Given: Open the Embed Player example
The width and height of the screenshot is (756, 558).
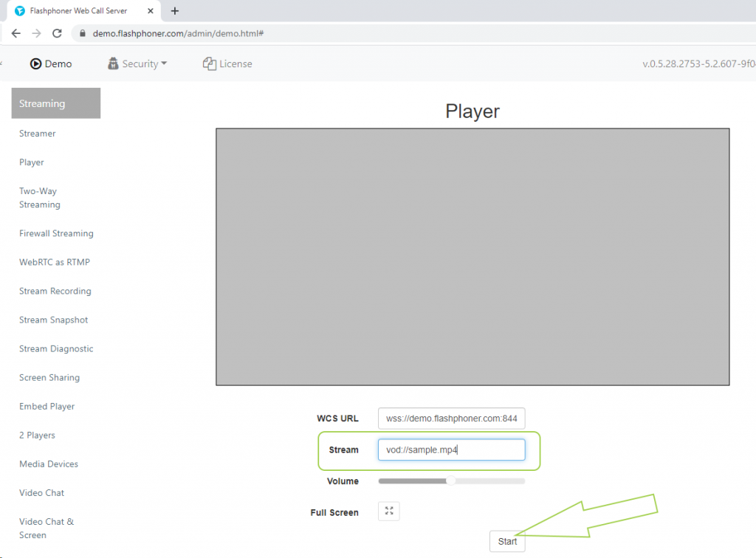Looking at the screenshot, I should pyautogui.click(x=47, y=406).
